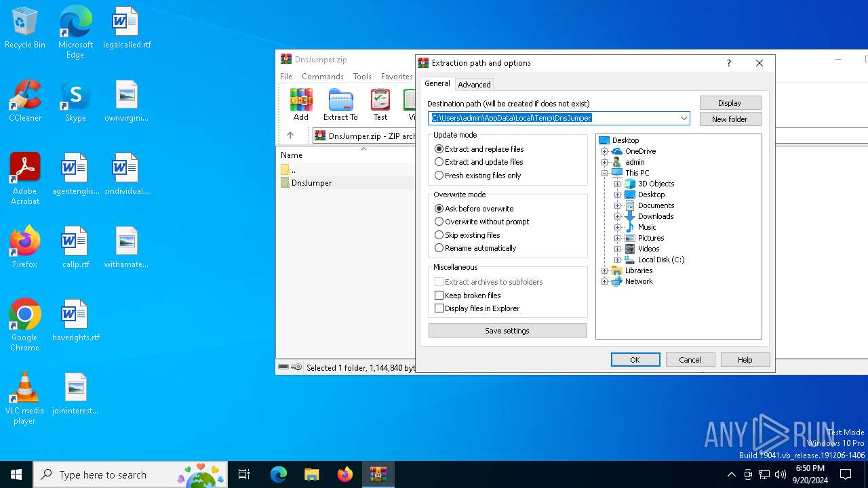Open Adobe Acrobat desktop shortcut
The height and width of the screenshot is (488, 868).
click(25, 179)
